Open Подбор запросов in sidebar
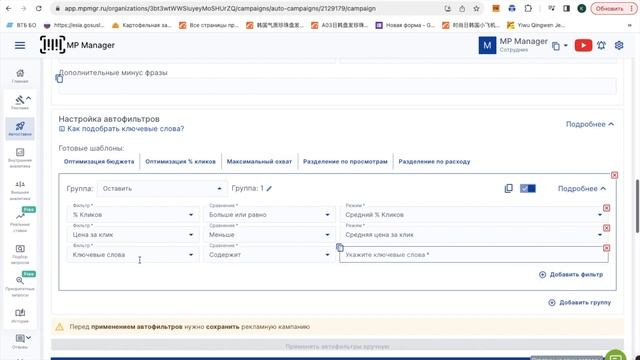Screen dimensions: 640x360 pos(20,254)
